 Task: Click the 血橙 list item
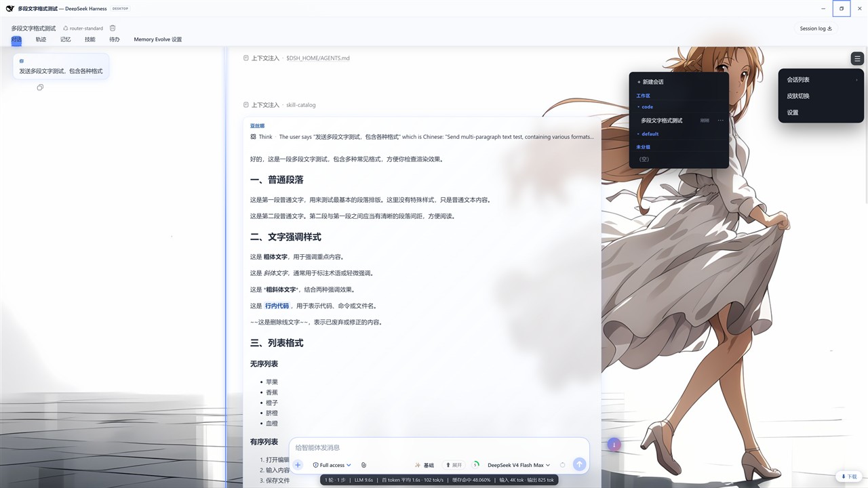tap(272, 424)
